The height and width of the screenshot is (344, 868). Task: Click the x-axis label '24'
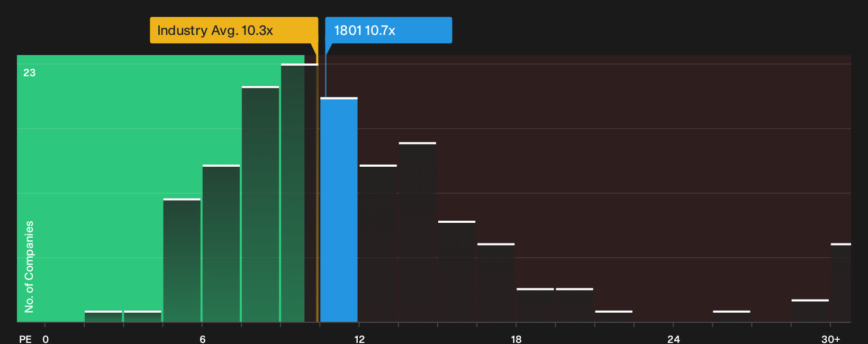673,339
